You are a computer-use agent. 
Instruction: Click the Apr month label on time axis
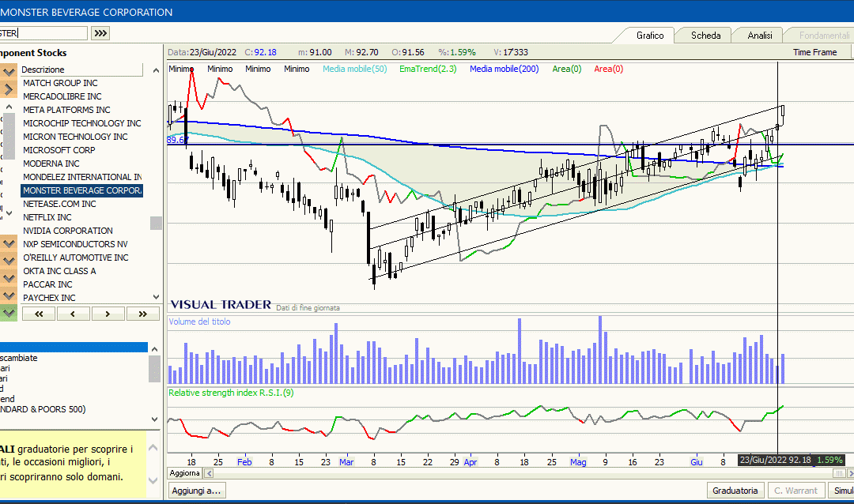[x=470, y=462]
